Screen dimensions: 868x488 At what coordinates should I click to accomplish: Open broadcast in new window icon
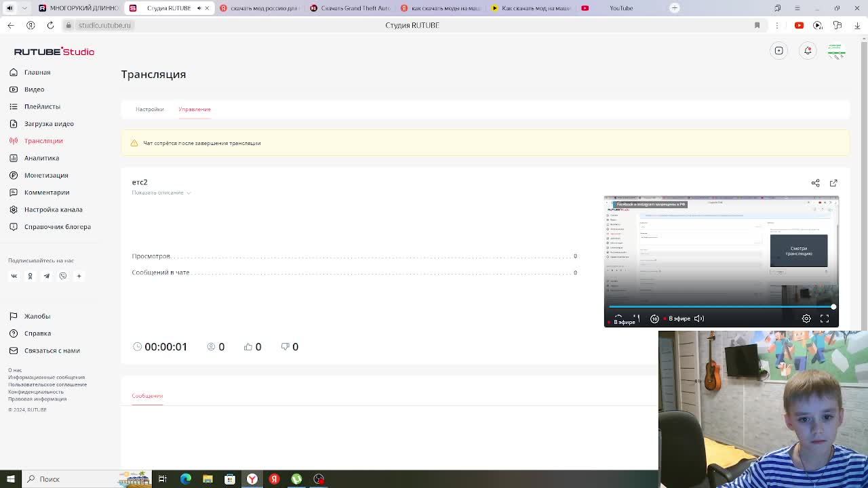coord(833,183)
